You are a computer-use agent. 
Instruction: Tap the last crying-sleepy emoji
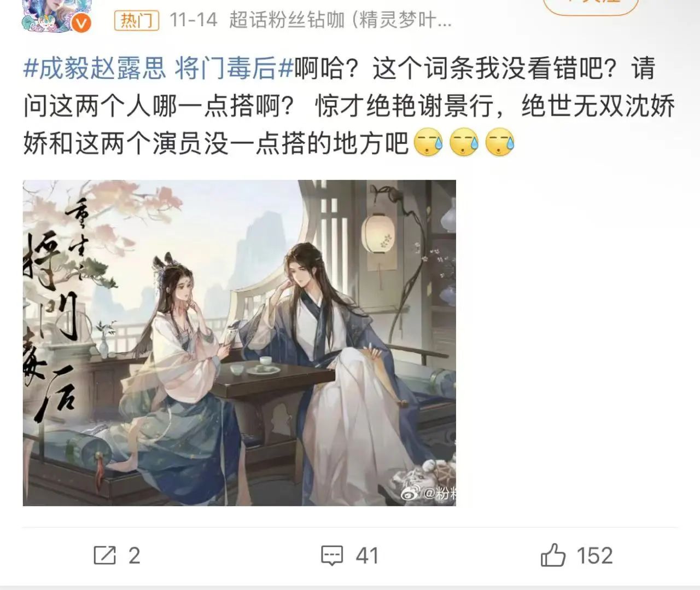click(x=500, y=142)
